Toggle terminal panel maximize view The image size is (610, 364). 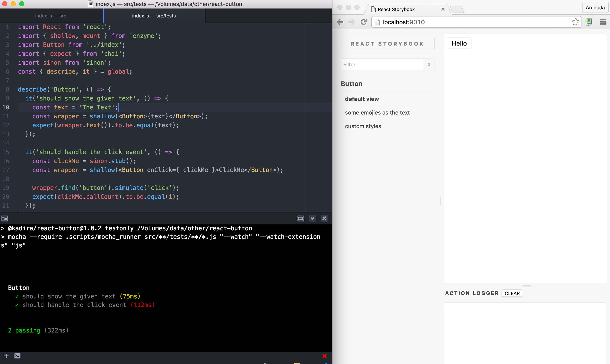(300, 218)
